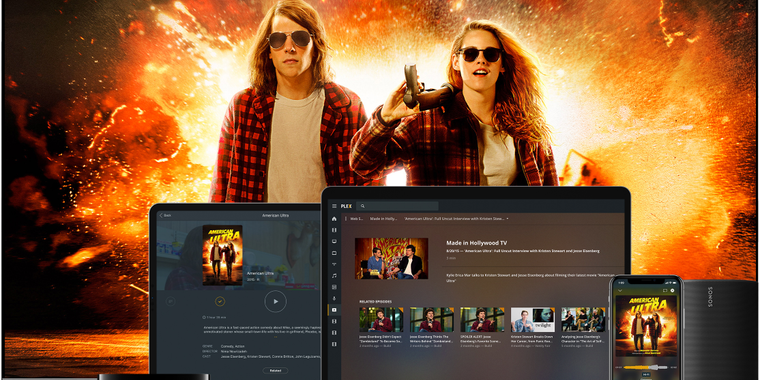Viewport: 760px width, 380px height.
Task: Open the twilight related episode thumbnail
Action: click(533, 319)
